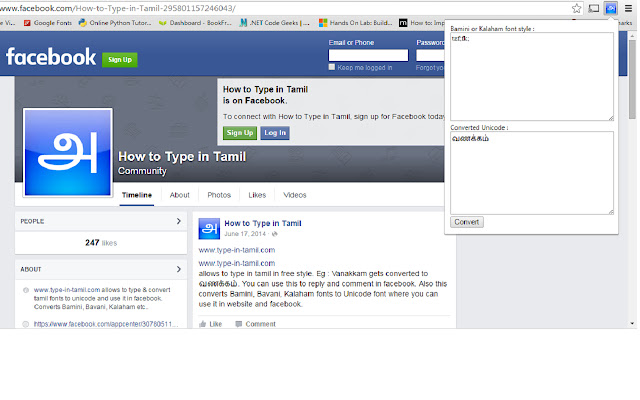The height and width of the screenshot is (400, 640).
Task: Click the Log In button
Action: tap(275, 133)
